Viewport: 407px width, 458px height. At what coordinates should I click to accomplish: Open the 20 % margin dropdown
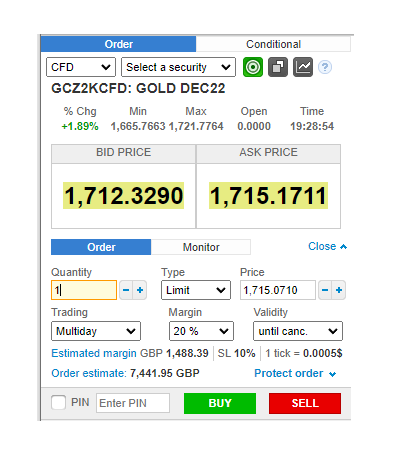point(201,331)
